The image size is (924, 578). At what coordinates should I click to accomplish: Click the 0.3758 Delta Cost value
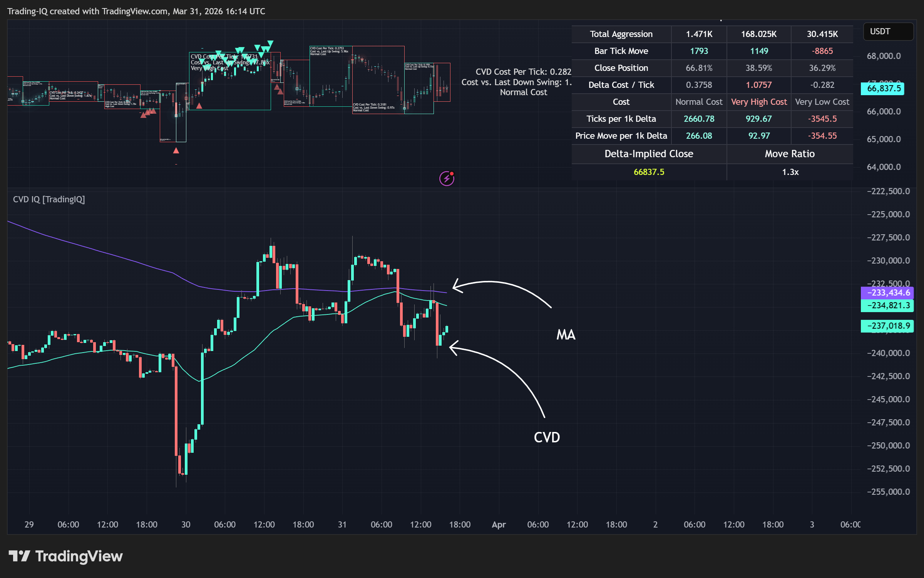699,85
